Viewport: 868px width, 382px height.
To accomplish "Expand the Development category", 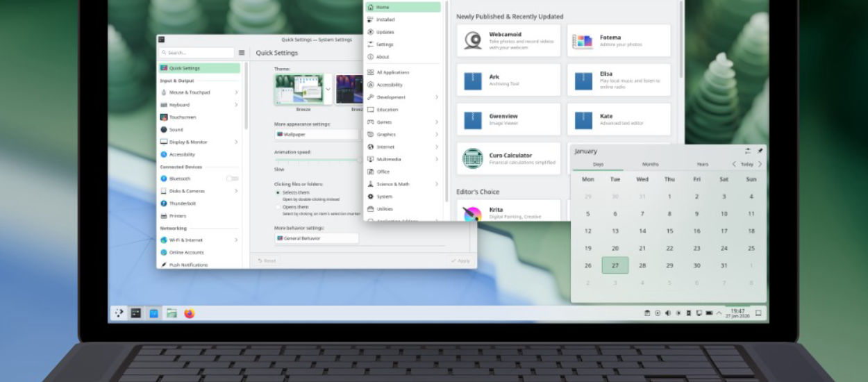I will 403,97.
